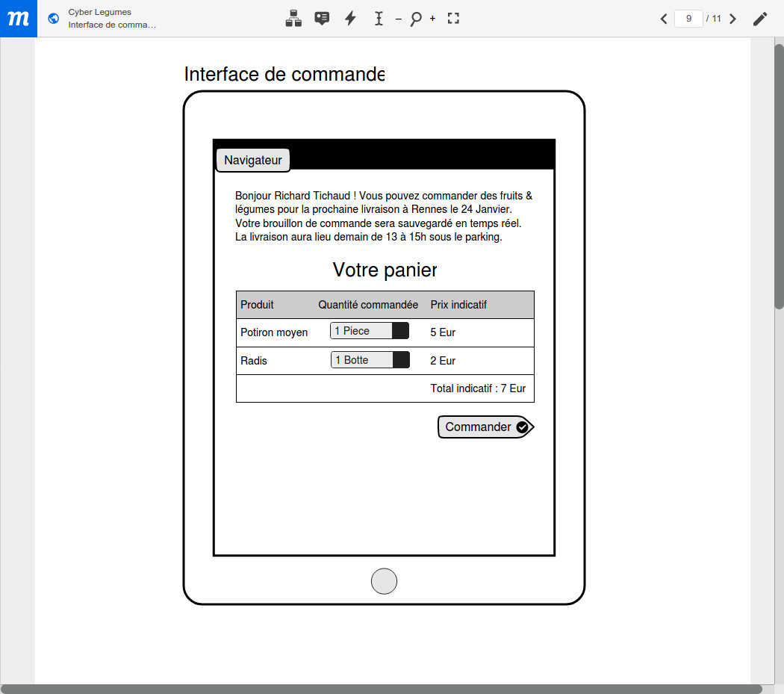Enter fullscreen mode
784x694 pixels.
click(x=453, y=19)
